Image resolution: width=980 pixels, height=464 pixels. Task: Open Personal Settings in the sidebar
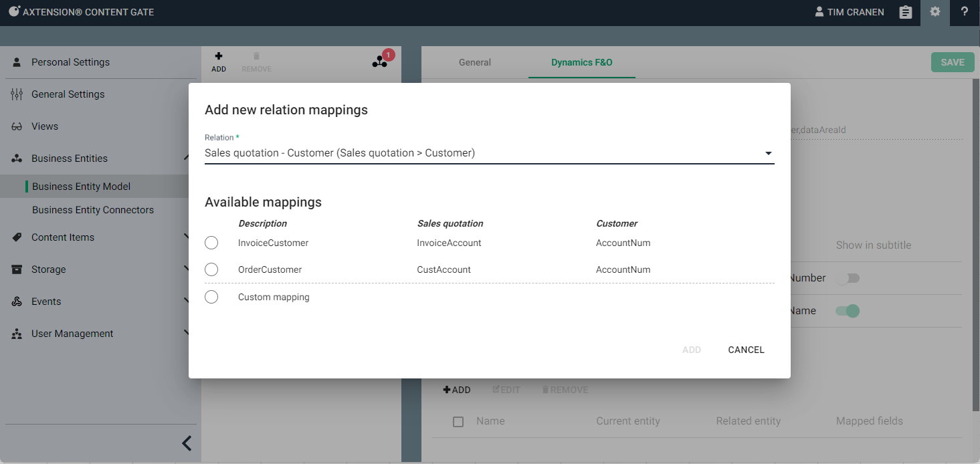pos(70,62)
